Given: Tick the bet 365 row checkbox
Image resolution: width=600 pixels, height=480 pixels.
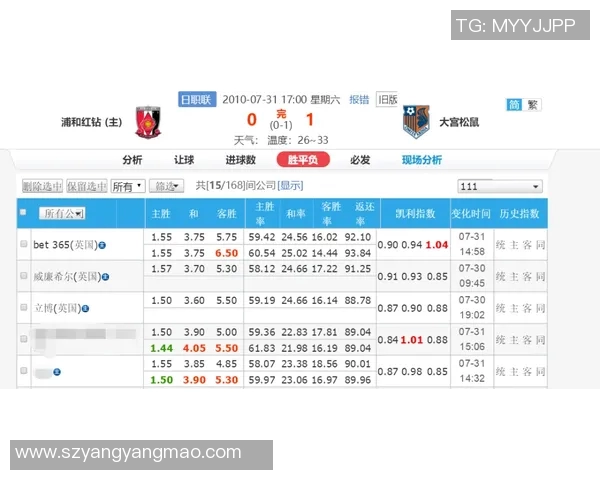Looking at the screenshot, I should (24, 244).
